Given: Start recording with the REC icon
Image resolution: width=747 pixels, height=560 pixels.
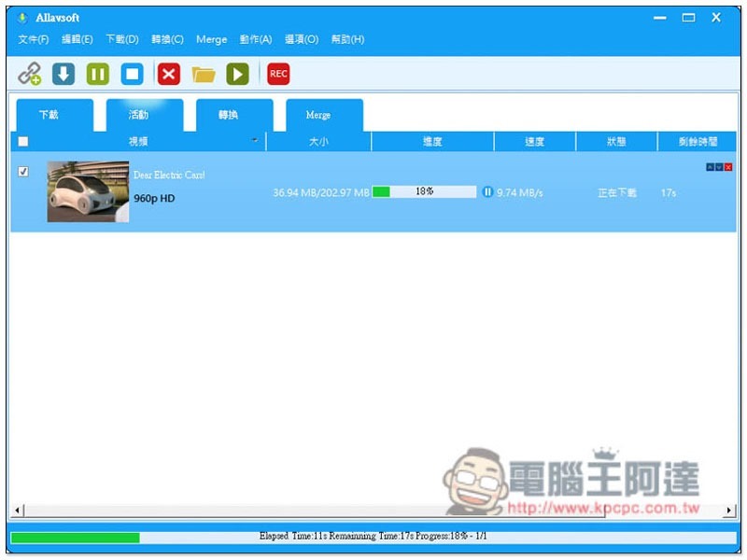Looking at the screenshot, I should pyautogui.click(x=278, y=74).
